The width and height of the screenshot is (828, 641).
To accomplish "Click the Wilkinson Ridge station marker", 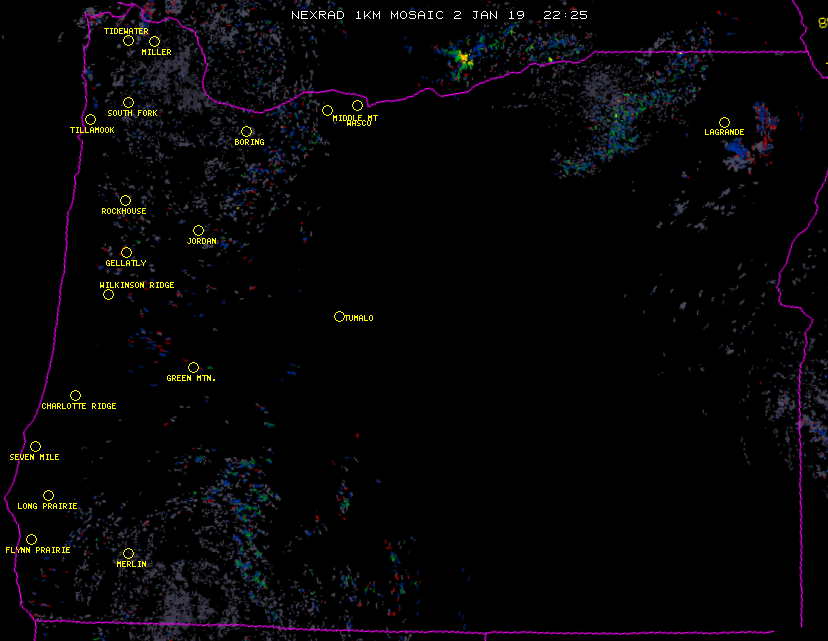I will [x=108, y=294].
